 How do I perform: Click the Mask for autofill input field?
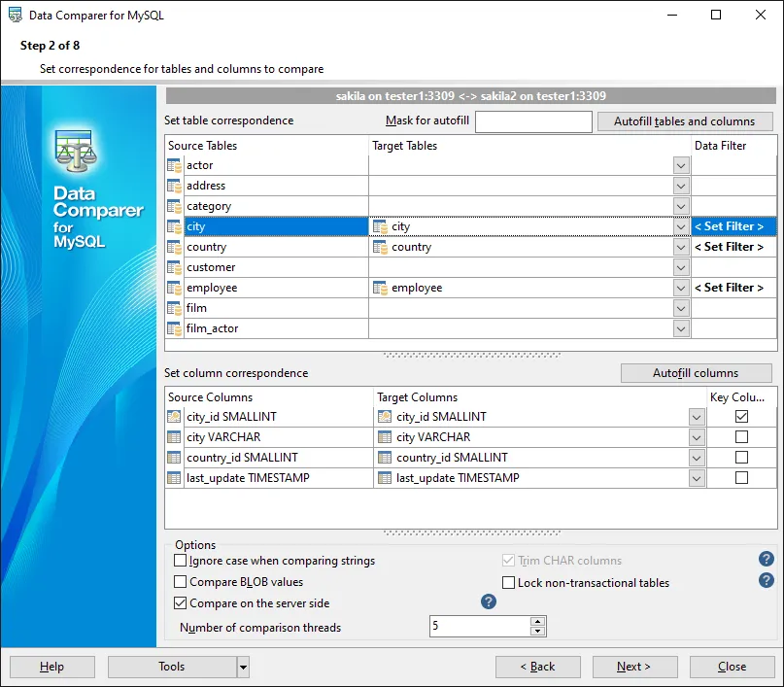[x=533, y=121]
